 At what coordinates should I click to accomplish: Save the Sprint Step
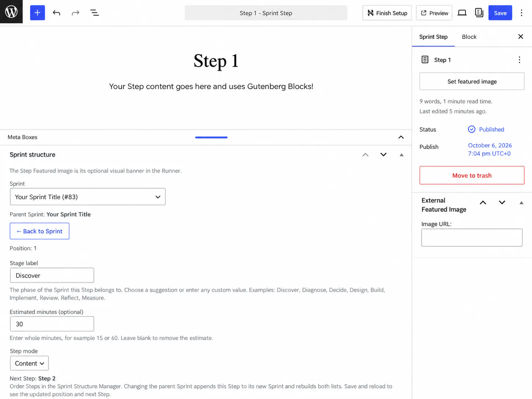[500, 13]
